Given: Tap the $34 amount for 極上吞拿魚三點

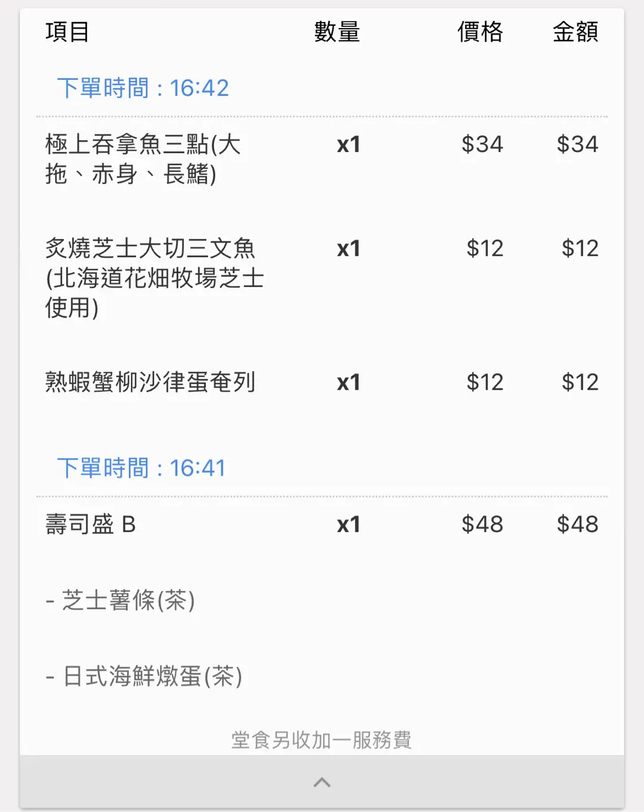Looking at the screenshot, I should [577, 144].
